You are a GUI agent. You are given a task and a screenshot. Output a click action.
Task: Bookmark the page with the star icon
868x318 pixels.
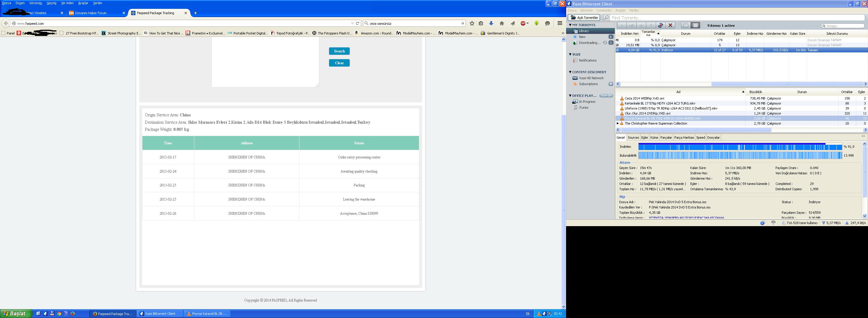click(x=472, y=23)
